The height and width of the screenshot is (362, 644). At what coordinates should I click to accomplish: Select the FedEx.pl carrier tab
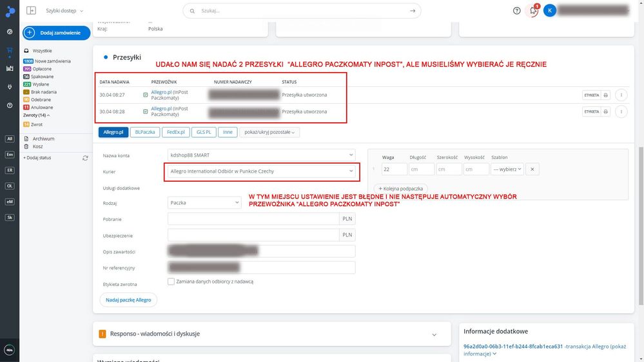pos(175,132)
